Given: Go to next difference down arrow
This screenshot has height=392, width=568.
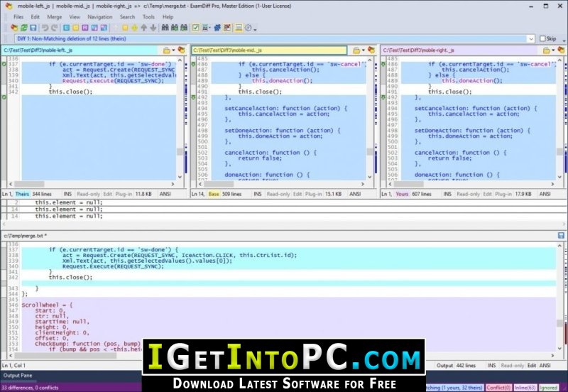Looking at the screenshot, I should pos(153,28).
